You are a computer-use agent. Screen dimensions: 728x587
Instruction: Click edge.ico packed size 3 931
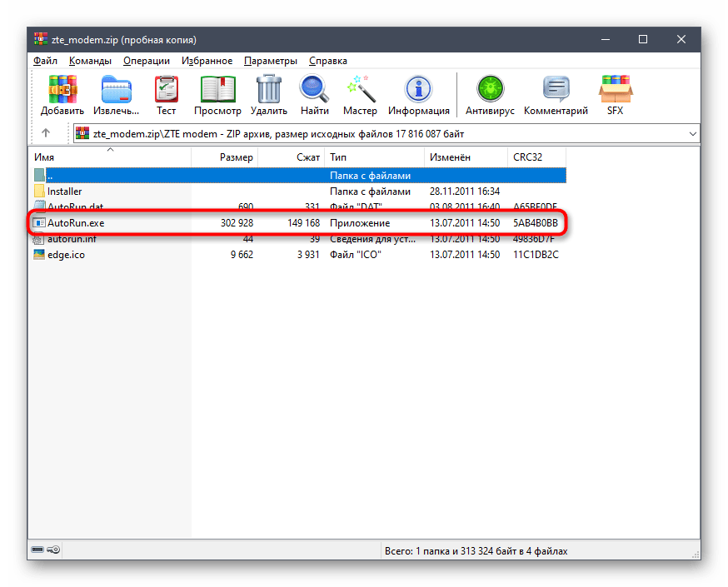(308, 255)
